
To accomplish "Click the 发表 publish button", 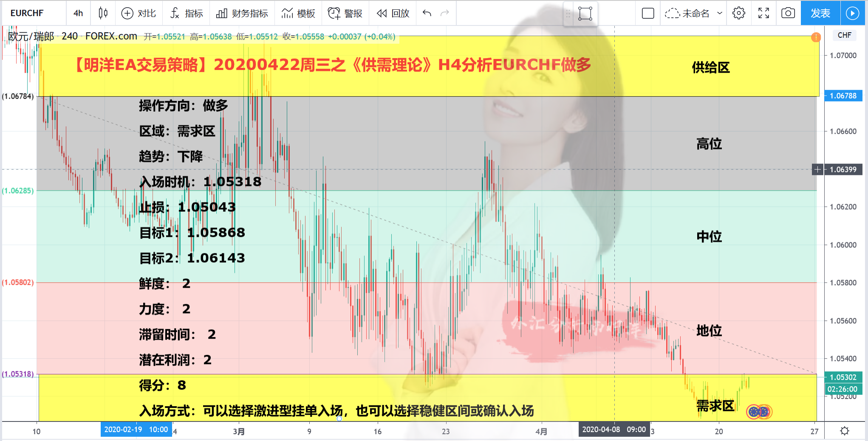I will [x=820, y=13].
